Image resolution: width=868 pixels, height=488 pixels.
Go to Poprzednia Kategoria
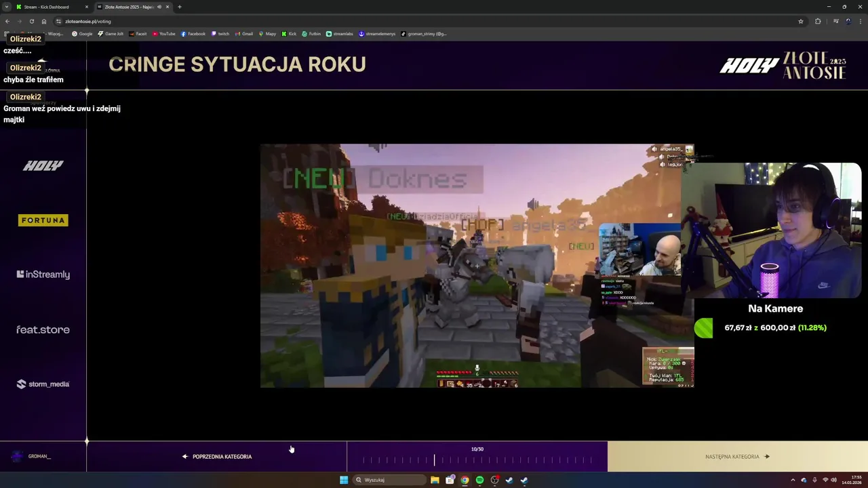[217, 456]
